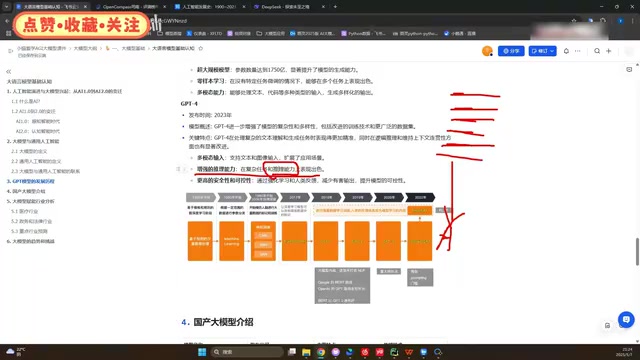The height and width of the screenshot is (360, 640).
Task: Open WPS Office from the taskbar
Action: click(x=409, y=352)
